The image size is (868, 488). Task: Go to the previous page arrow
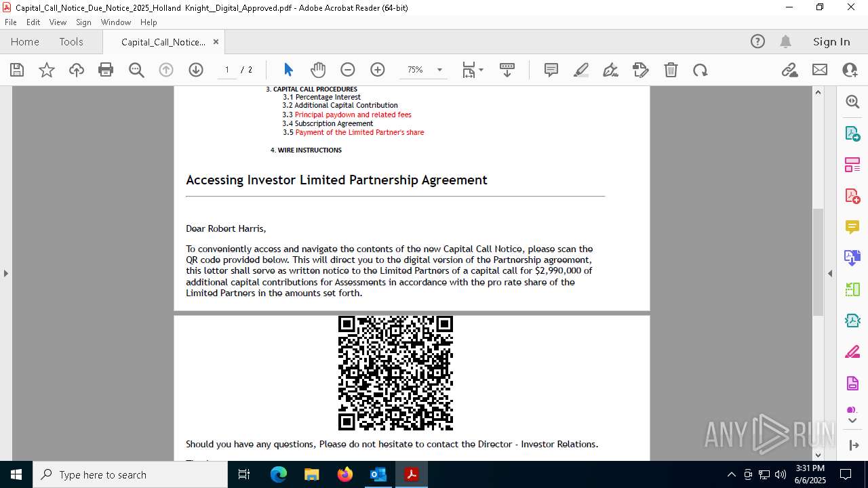(x=166, y=70)
